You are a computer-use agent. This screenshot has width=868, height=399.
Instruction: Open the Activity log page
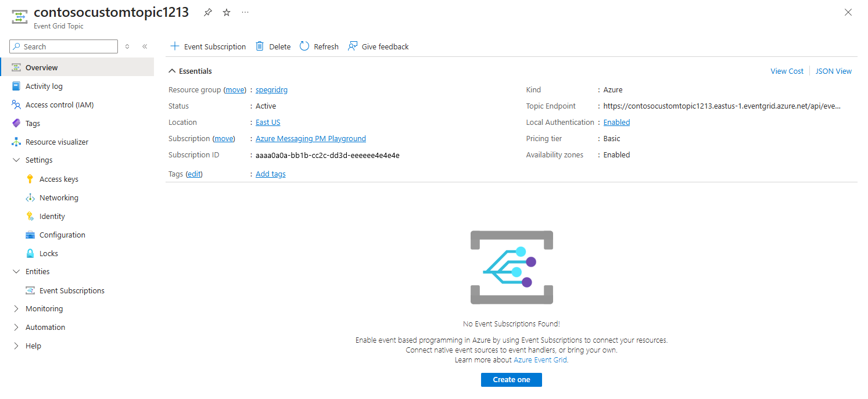[44, 86]
